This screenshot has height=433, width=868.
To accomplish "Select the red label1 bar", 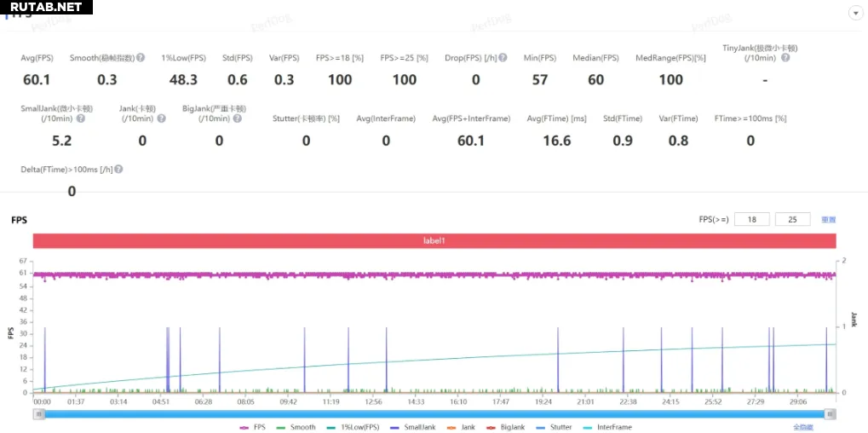I will point(434,241).
